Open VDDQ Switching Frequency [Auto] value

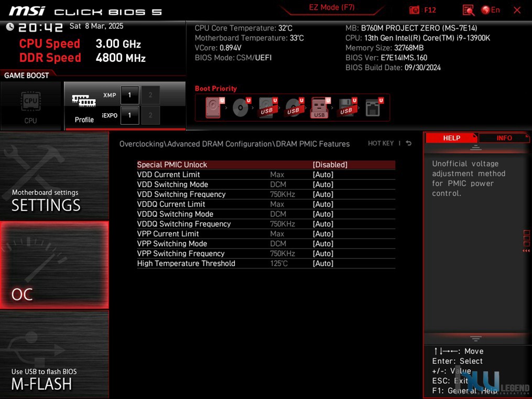[323, 223]
